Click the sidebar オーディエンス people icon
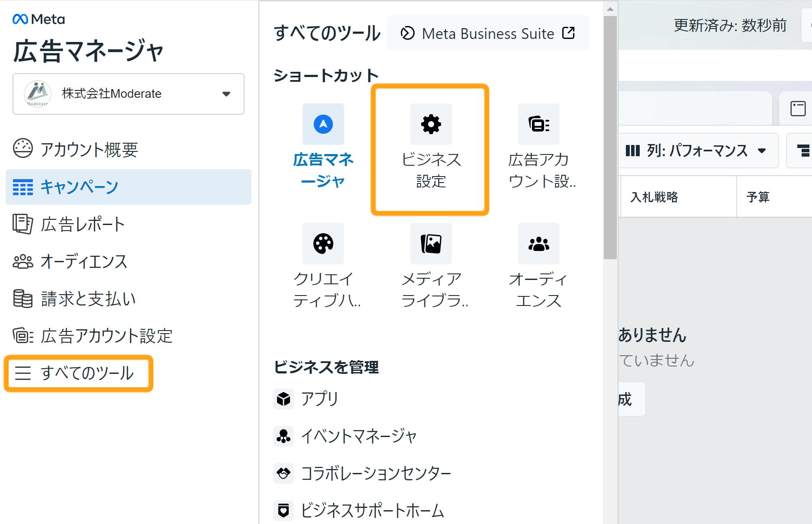This screenshot has height=524, width=812. pyautogui.click(x=23, y=261)
